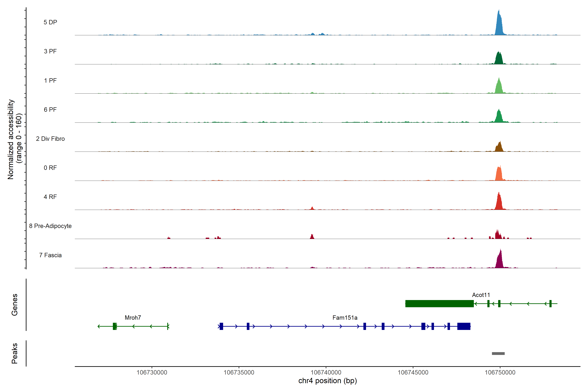Image resolution: width=588 pixels, height=392 pixels.
Task: Click the Mroh7 green exon block
Action: point(114,326)
